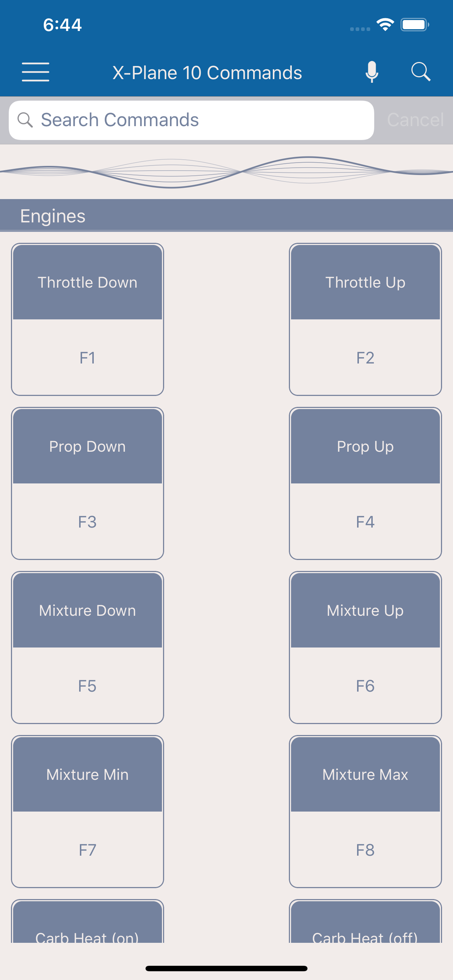
Task: Trigger the Throttle Up command
Action: pyautogui.click(x=365, y=320)
